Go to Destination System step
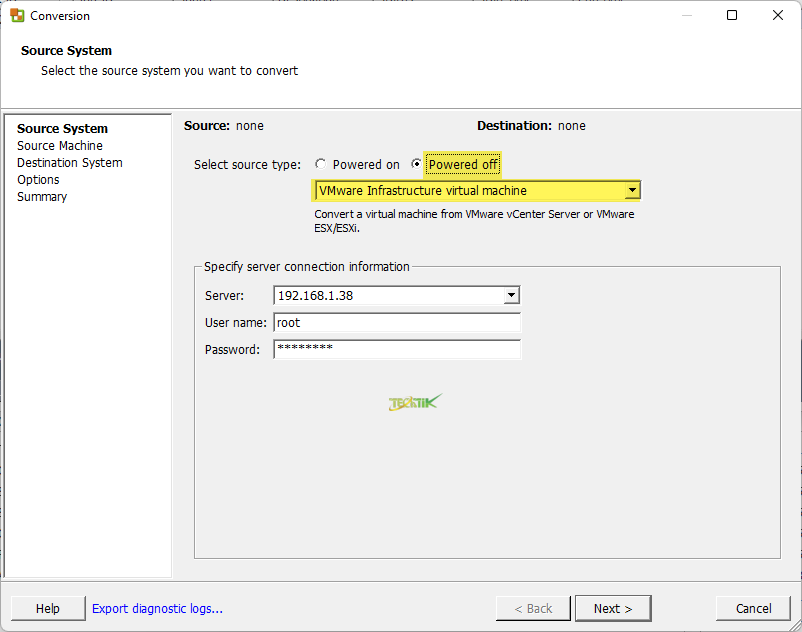The image size is (802, 632). [x=70, y=163]
